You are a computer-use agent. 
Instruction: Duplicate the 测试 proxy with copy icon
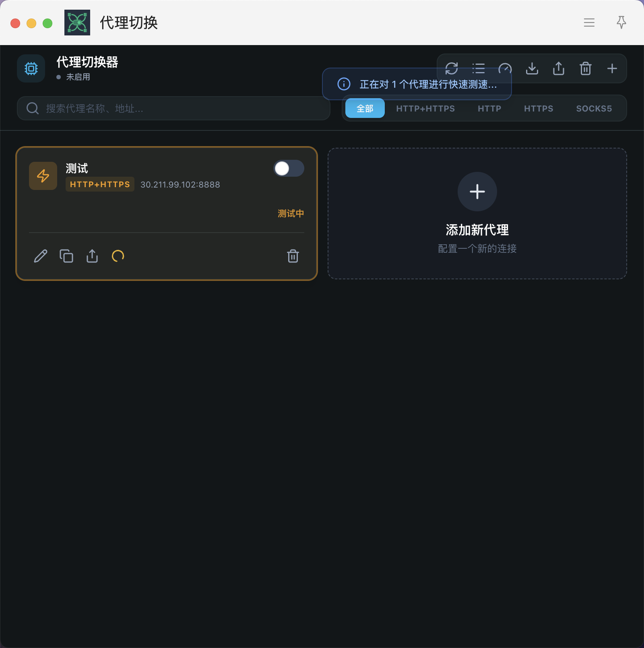click(66, 256)
